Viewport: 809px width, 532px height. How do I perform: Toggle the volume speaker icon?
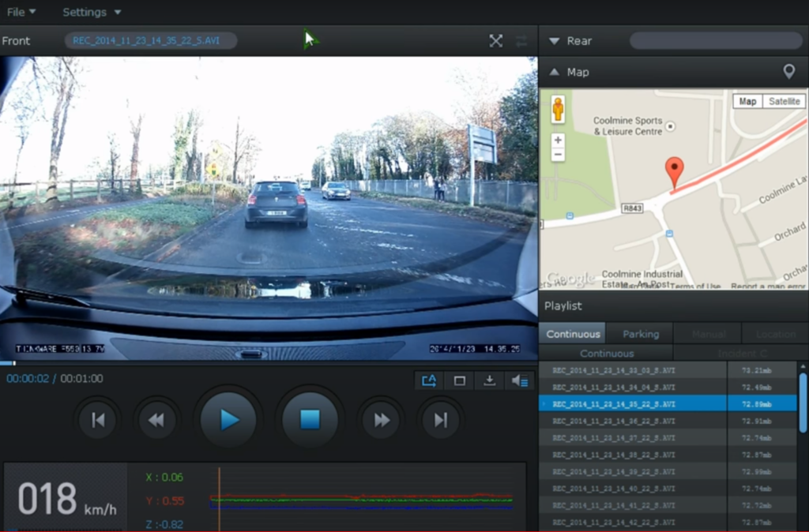[x=519, y=380]
